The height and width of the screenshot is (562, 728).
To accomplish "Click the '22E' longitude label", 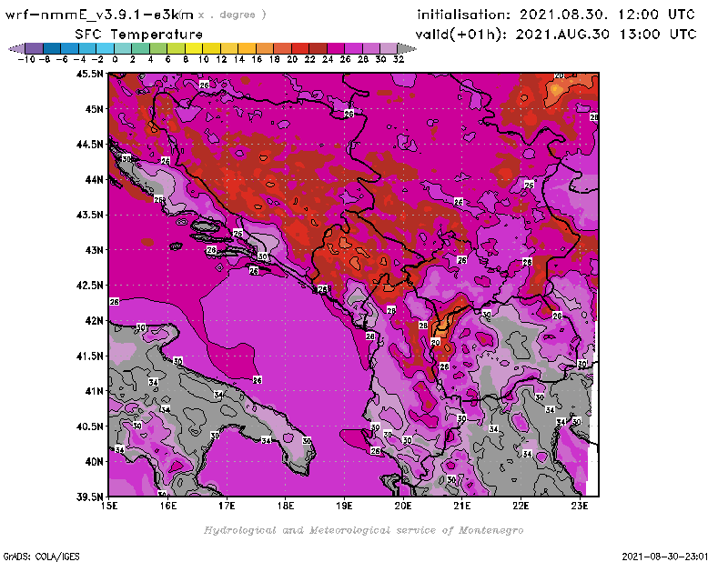I will point(521,506).
